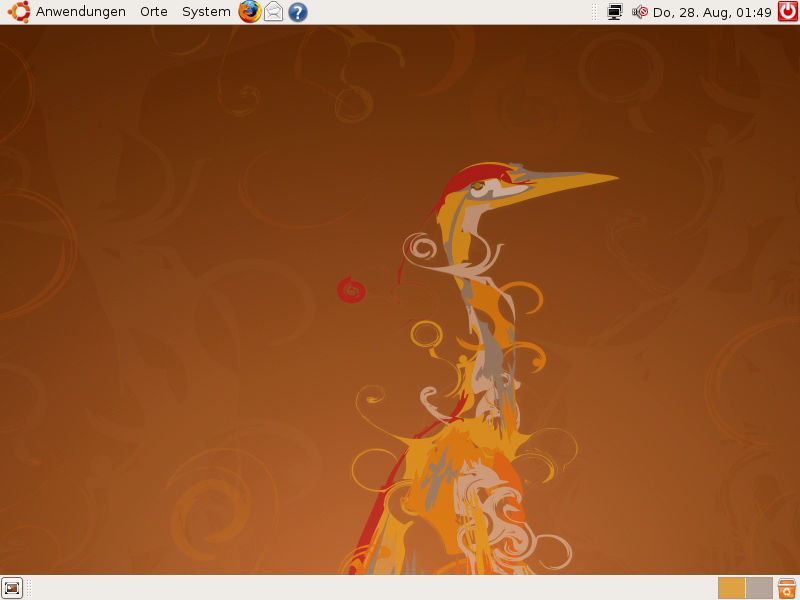Click the network connection monitor icon
Image resolution: width=800 pixels, height=600 pixels.
615,12
